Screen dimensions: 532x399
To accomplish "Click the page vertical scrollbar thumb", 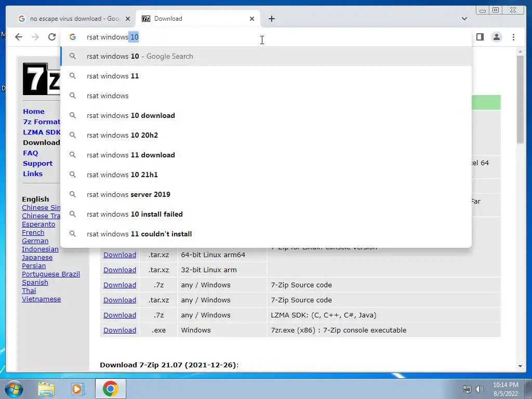I will (520, 99).
